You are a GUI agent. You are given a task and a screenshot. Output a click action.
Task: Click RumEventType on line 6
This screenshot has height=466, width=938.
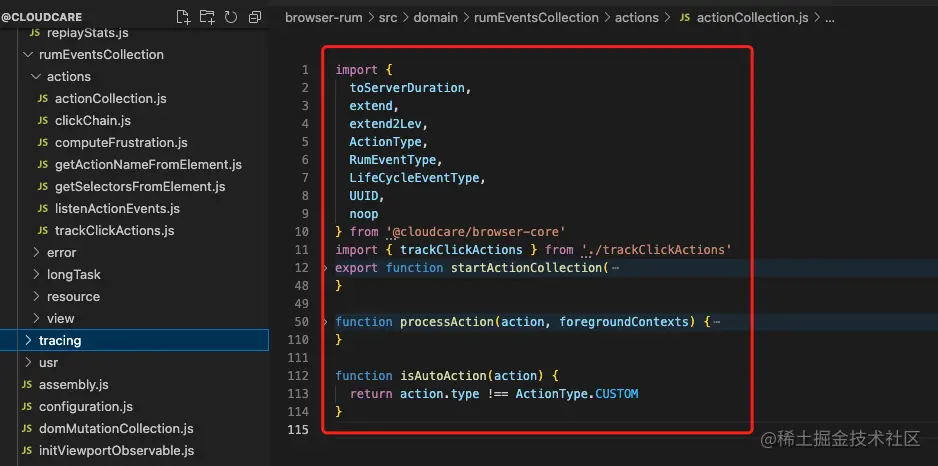pos(392,160)
